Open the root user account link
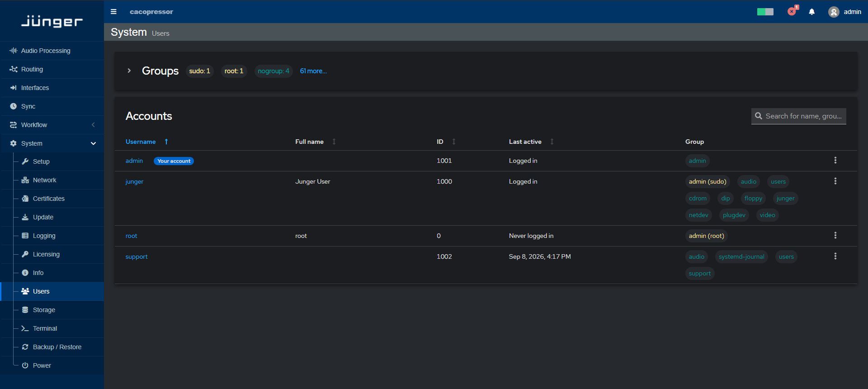 (x=131, y=236)
